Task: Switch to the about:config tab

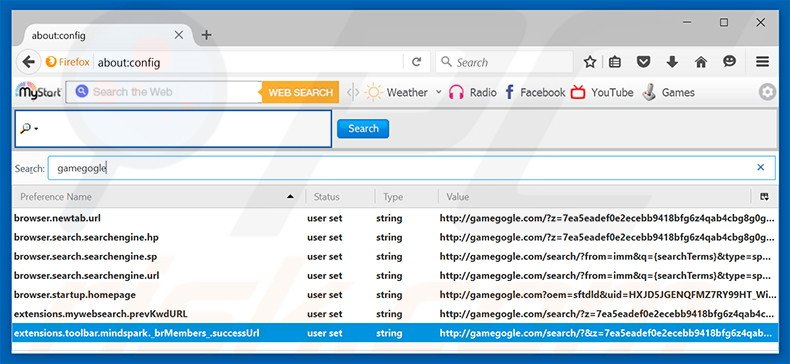Action: click(x=107, y=35)
